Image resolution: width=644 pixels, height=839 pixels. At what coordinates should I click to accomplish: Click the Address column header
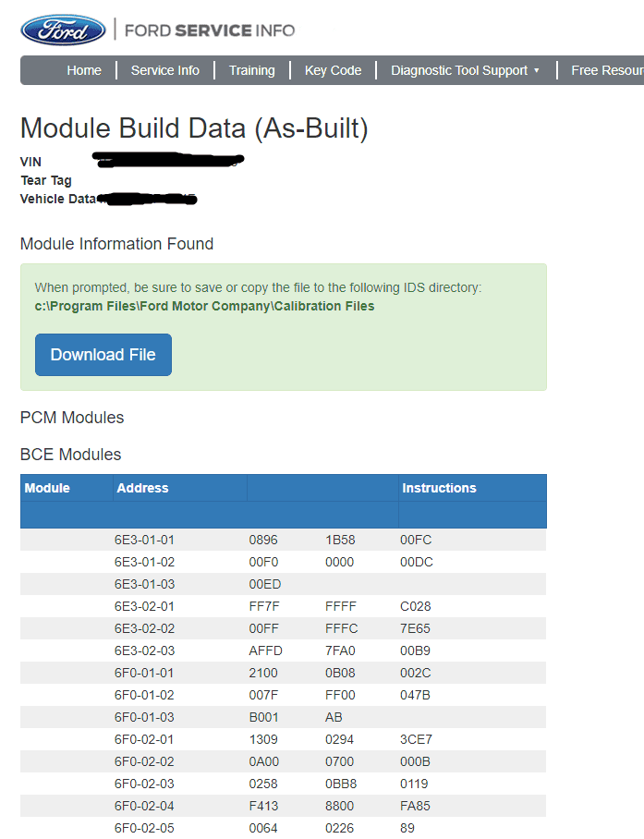pos(140,488)
